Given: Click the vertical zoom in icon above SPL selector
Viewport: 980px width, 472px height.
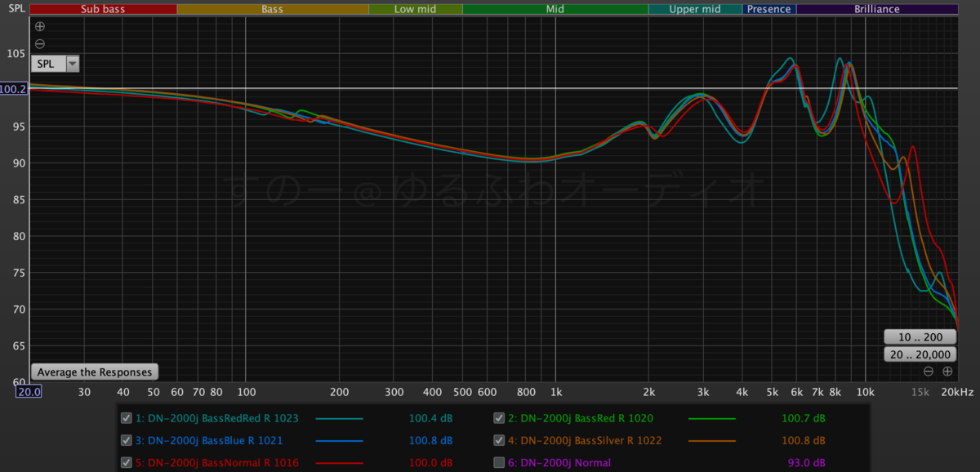Looking at the screenshot, I should pos(40,27).
